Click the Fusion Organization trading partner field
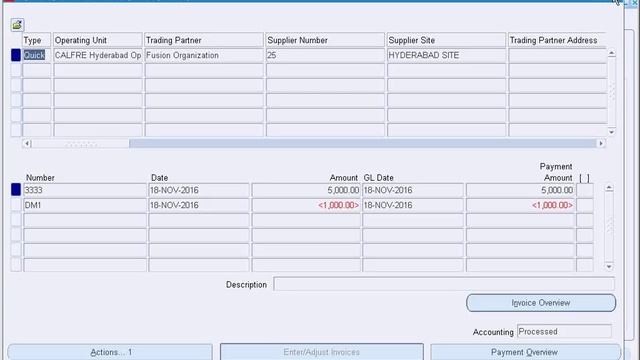 [204, 55]
